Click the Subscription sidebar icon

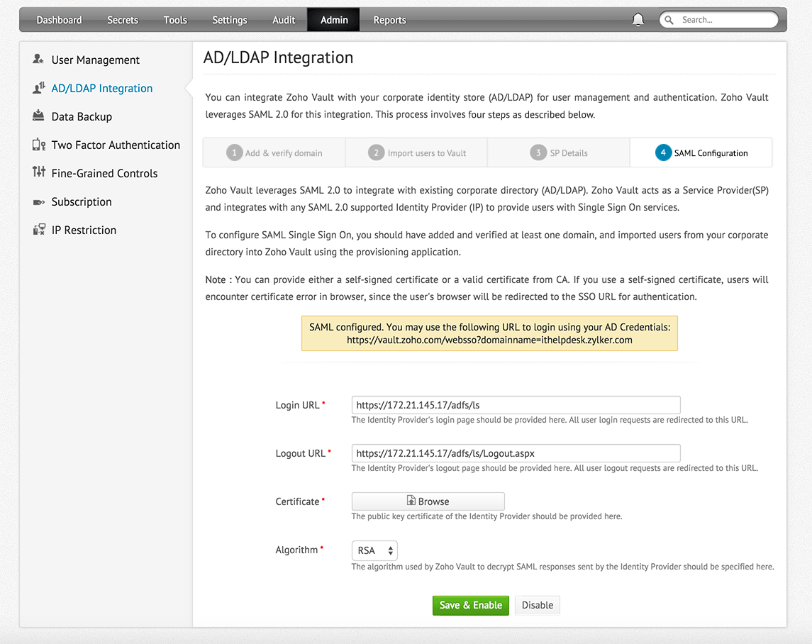pos(39,202)
